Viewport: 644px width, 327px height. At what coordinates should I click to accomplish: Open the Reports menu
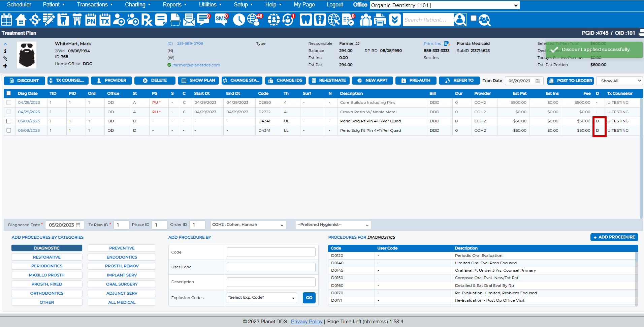point(174,5)
